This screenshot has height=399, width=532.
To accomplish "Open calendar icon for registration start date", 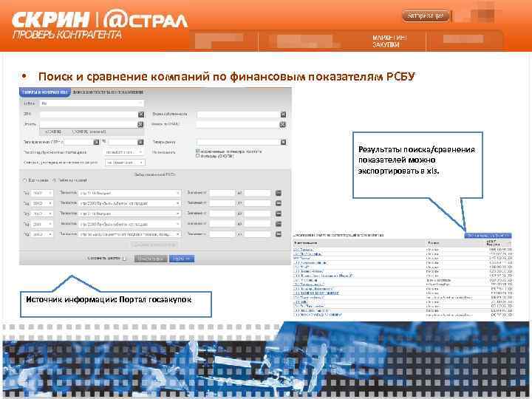I will [x=96, y=142].
